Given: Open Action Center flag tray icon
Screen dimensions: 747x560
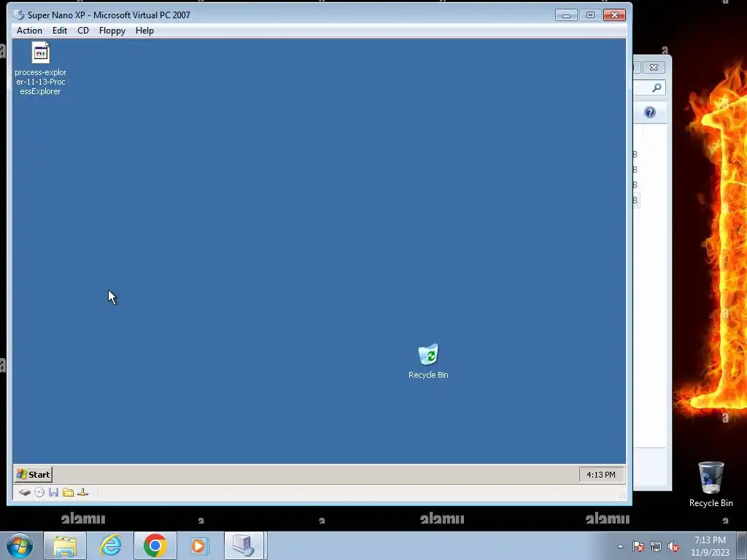Looking at the screenshot, I should (x=638, y=547).
